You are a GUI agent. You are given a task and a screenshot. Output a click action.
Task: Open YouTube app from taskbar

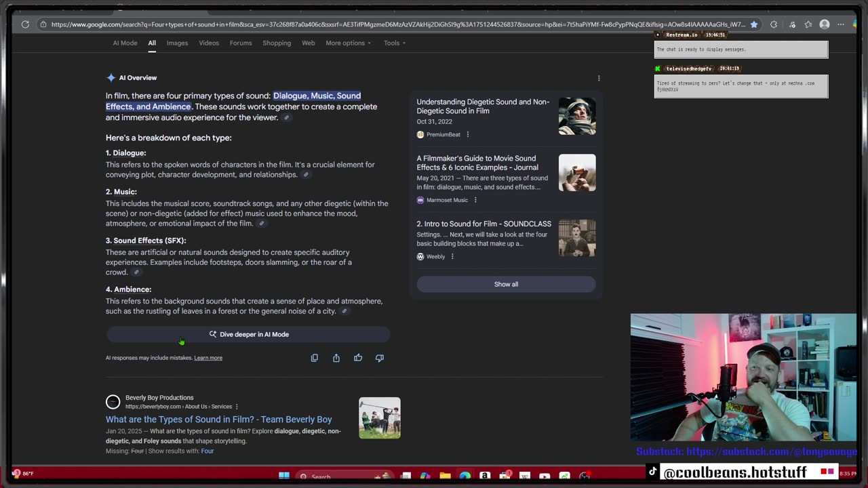click(545, 476)
